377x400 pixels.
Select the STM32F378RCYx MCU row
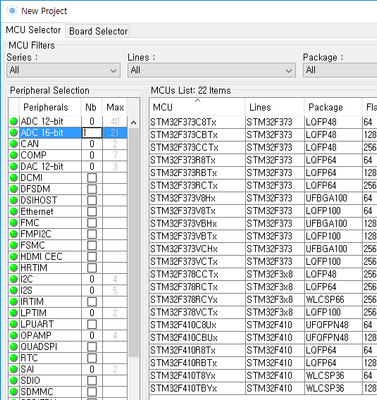click(x=263, y=300)
